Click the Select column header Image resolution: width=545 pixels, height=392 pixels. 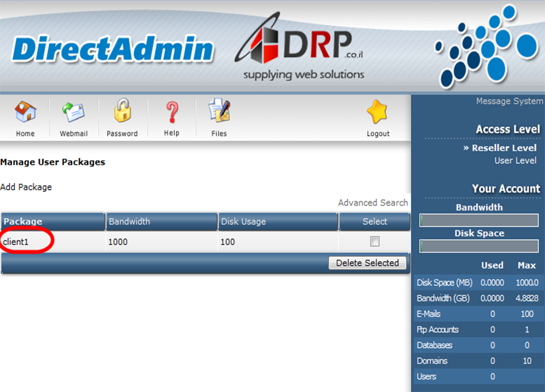click(x=375, y=222)
